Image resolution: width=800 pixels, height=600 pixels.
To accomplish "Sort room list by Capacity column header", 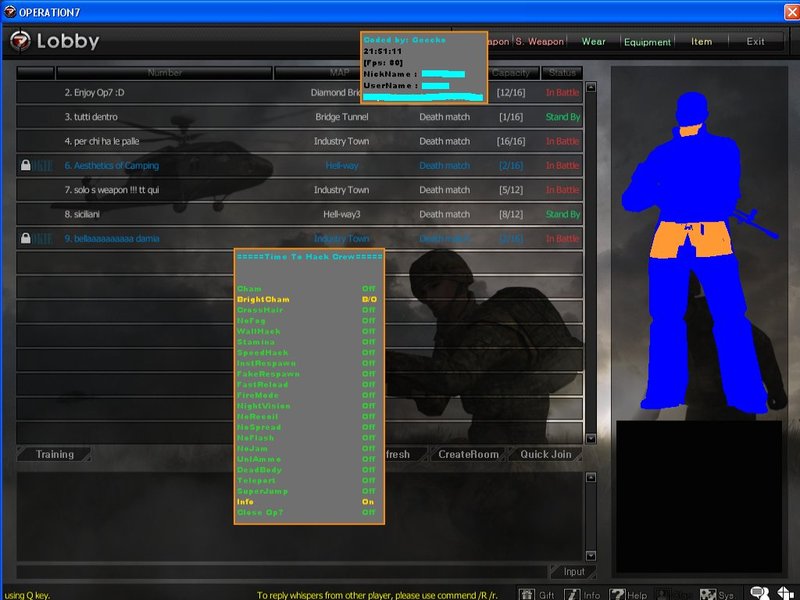I will click(x=511, y=73).
